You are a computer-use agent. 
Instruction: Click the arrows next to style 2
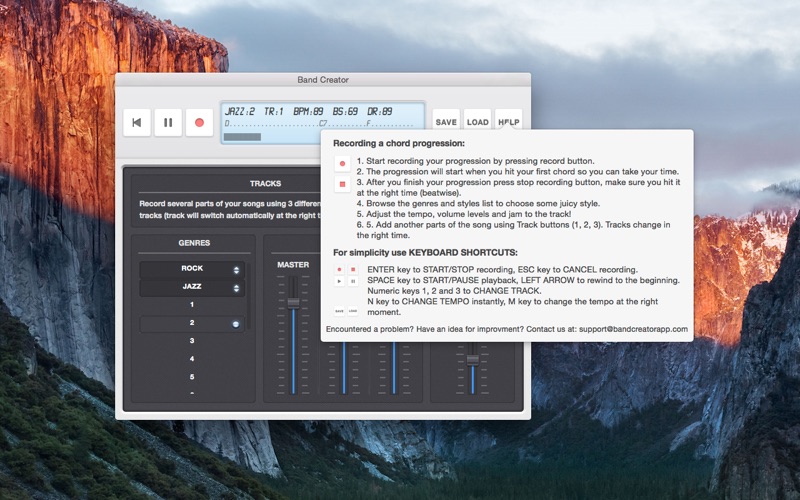coord(235,324)
